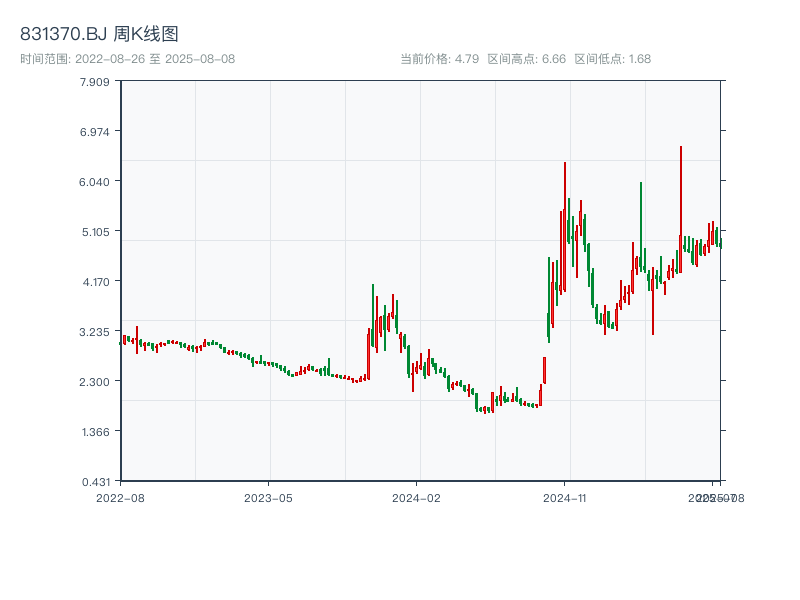Select the time range text 2022-08-26 至 2025-08-08
Screen dimensions: 800x600
tap(155, 59)
